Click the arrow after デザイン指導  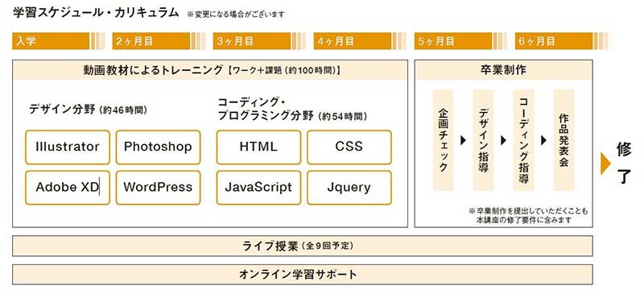click(x=504, y=140)
